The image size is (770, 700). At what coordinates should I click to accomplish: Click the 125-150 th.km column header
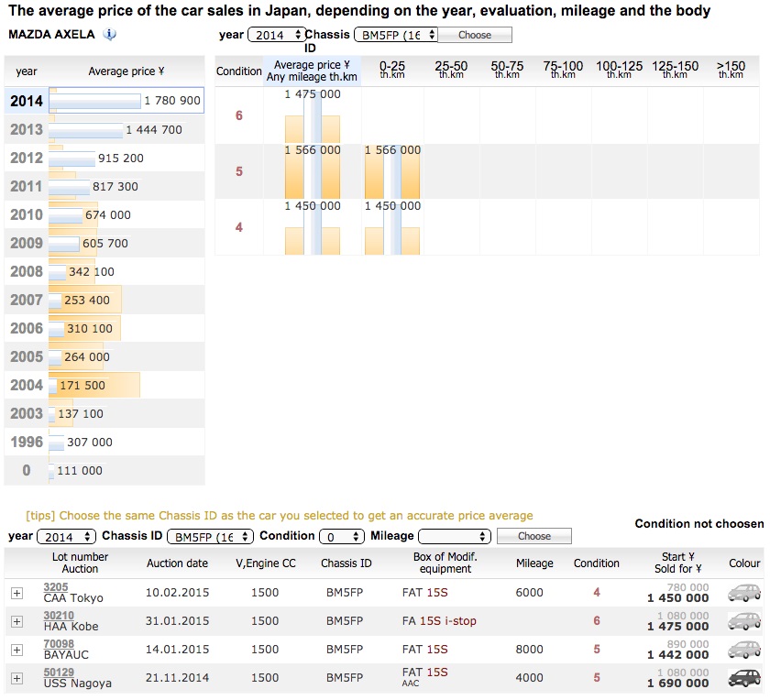click(x=676, y=70)
